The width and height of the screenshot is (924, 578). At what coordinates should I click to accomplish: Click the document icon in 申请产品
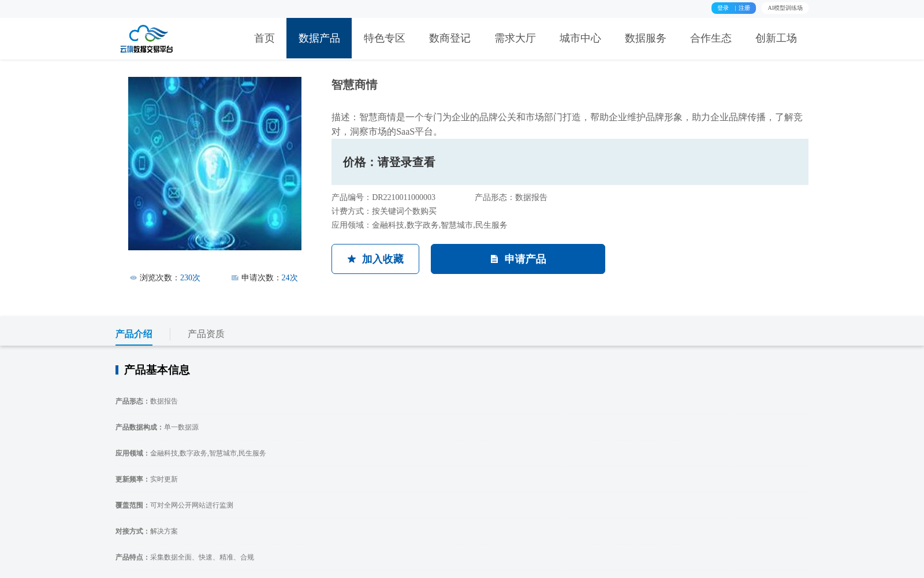494,259
